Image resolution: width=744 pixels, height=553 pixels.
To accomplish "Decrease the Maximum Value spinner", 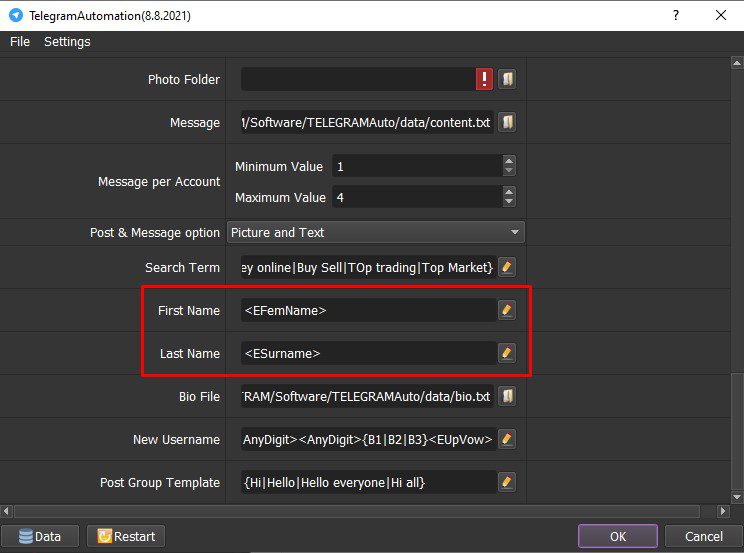I will click(509, 202).
